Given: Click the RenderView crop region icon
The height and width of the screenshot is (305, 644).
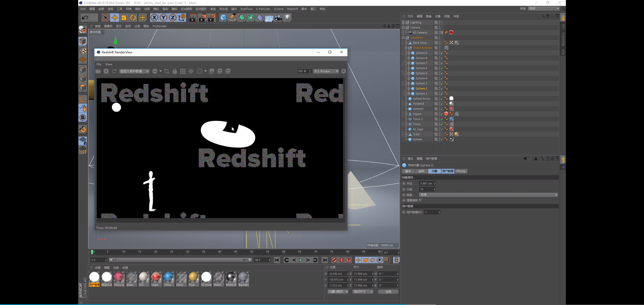Looking at the screenshot, I should point(167,71).
